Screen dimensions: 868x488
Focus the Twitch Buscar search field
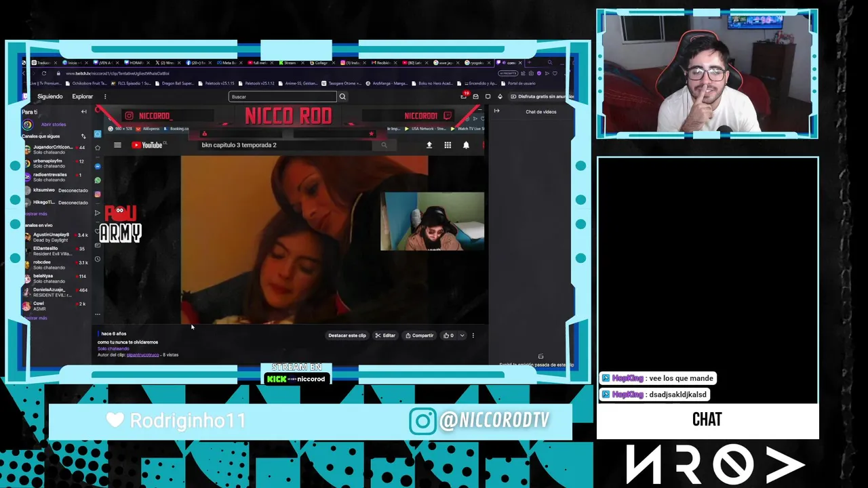coord(282,97)
